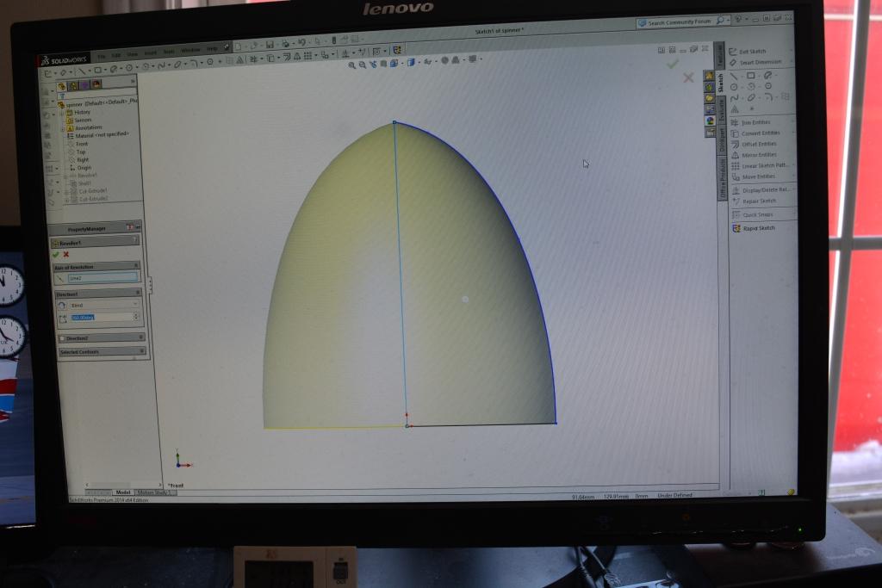Open the Window menu
This screenshot has width=882, height=588.
pyautogui.click(x=190, y=49)
